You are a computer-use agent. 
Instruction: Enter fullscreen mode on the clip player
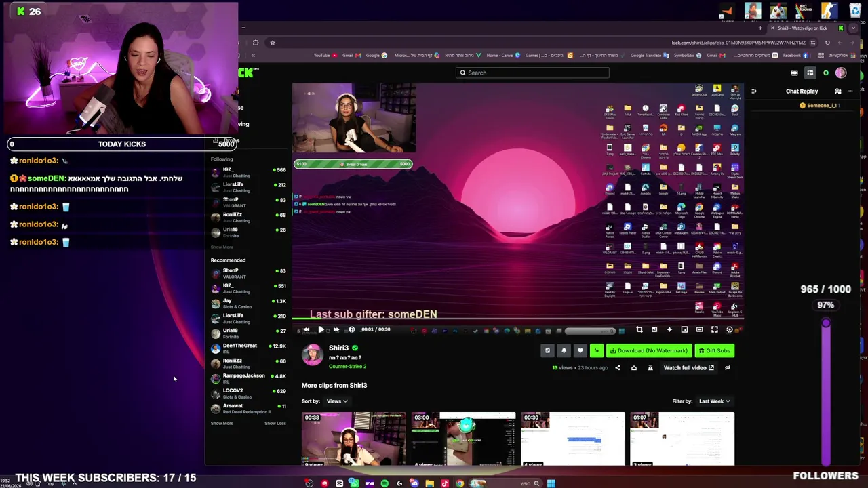pos(714,329)
